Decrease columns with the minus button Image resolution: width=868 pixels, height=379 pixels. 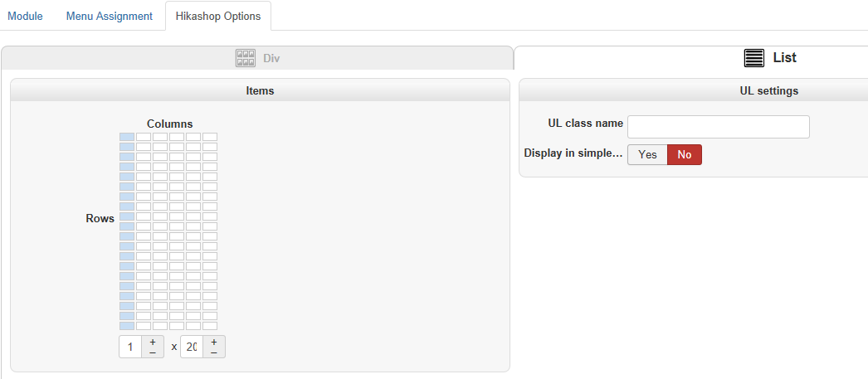153,352
